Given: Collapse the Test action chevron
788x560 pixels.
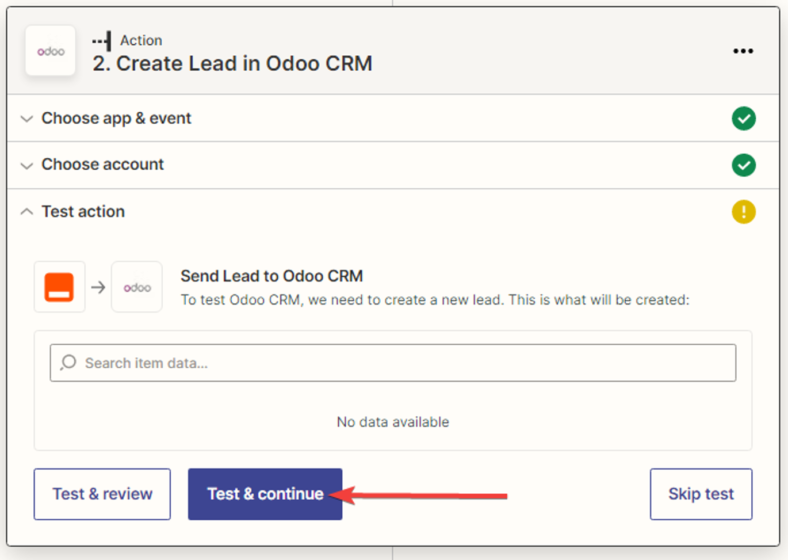Looking at the screenshot, I should click(x=27, y=212).
